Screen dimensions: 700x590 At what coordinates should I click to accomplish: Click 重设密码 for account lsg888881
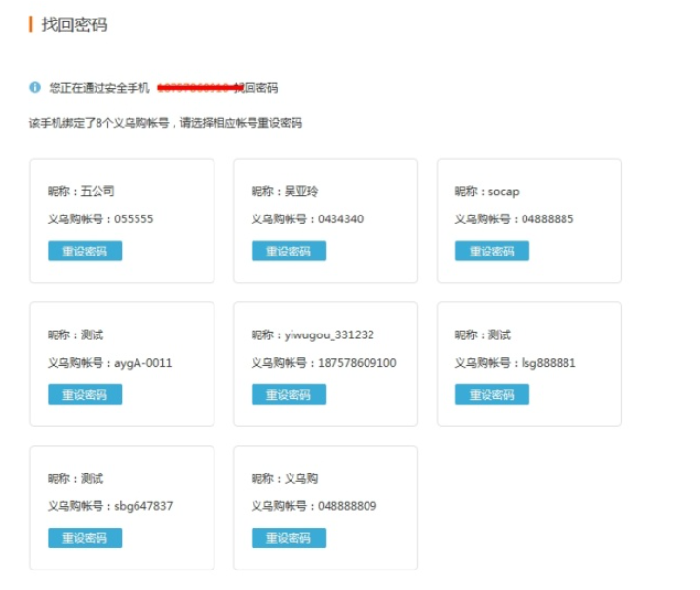coord(491,395)
